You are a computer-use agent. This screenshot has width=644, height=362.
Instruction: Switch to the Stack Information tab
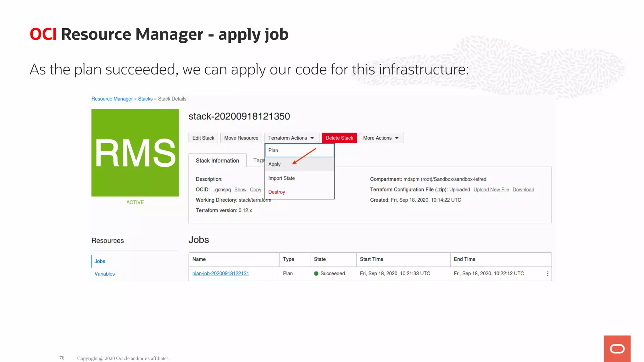217,161
